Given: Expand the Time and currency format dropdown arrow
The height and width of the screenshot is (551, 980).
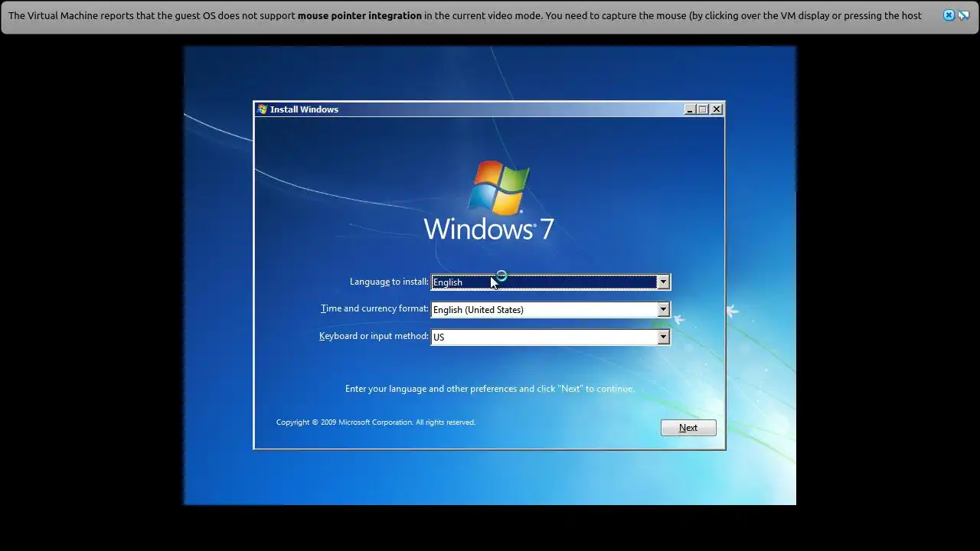Looking at the screenshot, I should [663, 310].
